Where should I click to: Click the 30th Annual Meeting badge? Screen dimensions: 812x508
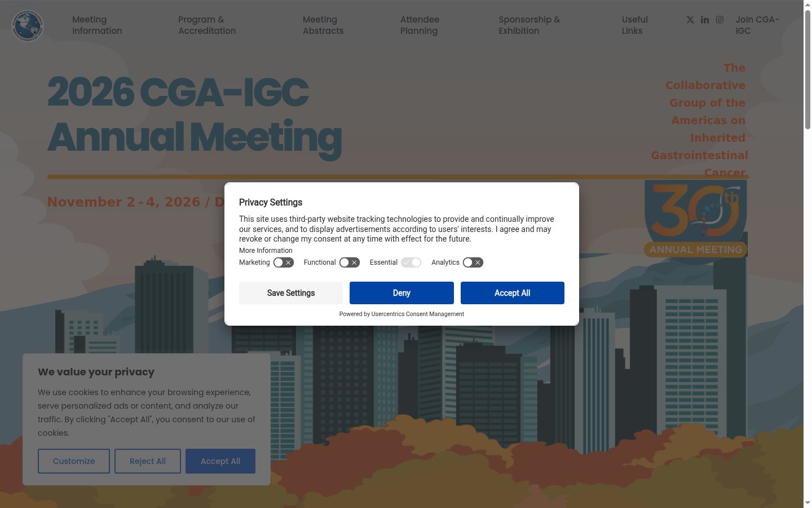pyautogui.click(x=696, y=219)
